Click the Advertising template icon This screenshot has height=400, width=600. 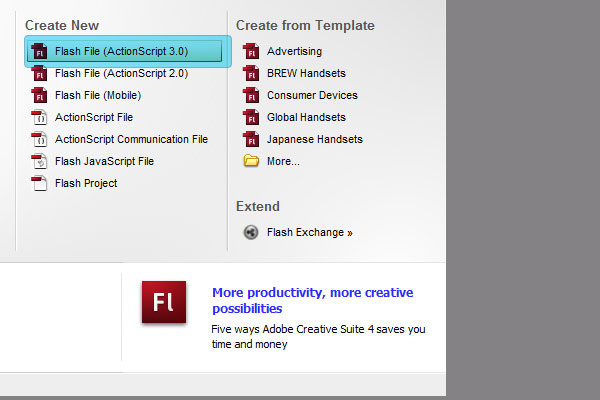251,51
